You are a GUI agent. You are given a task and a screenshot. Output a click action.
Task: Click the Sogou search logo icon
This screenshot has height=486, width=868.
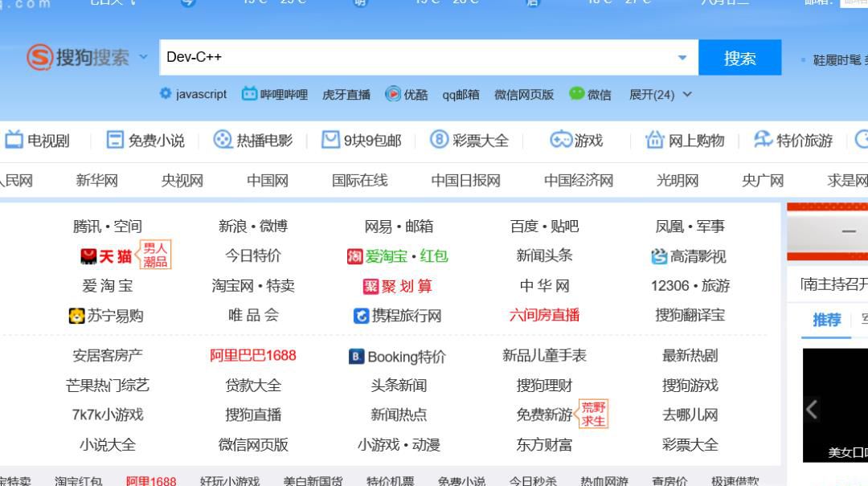(39, 57)
